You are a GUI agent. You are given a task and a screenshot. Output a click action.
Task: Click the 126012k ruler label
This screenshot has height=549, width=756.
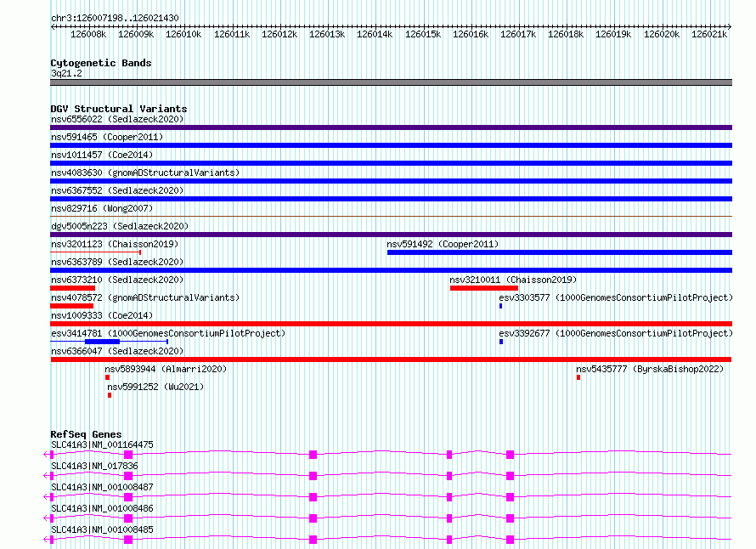coord(279,34)
